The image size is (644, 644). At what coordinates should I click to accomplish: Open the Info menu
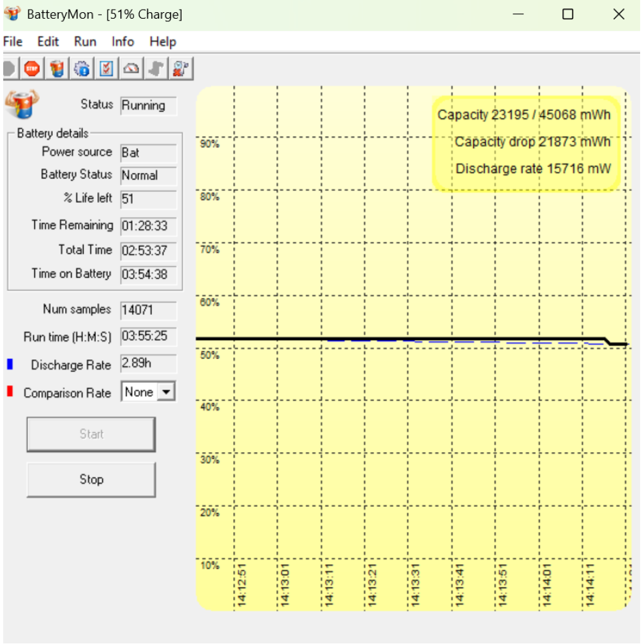point(122,42)
